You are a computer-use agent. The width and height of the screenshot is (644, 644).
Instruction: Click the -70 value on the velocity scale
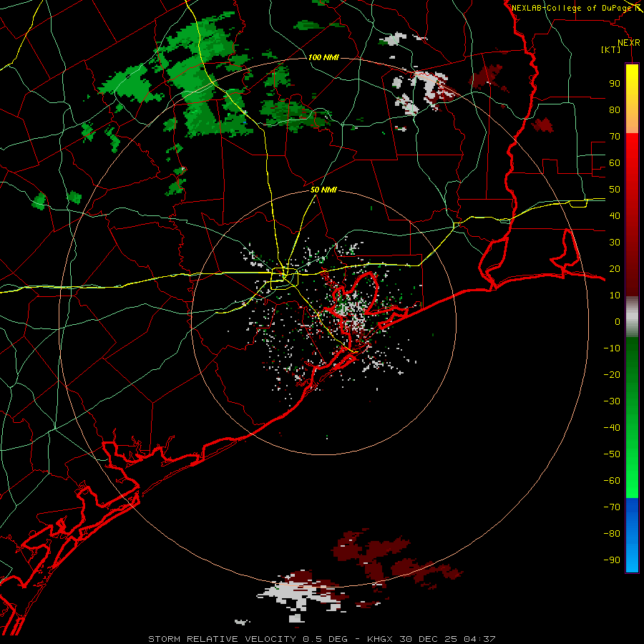(x=612, y=507)
